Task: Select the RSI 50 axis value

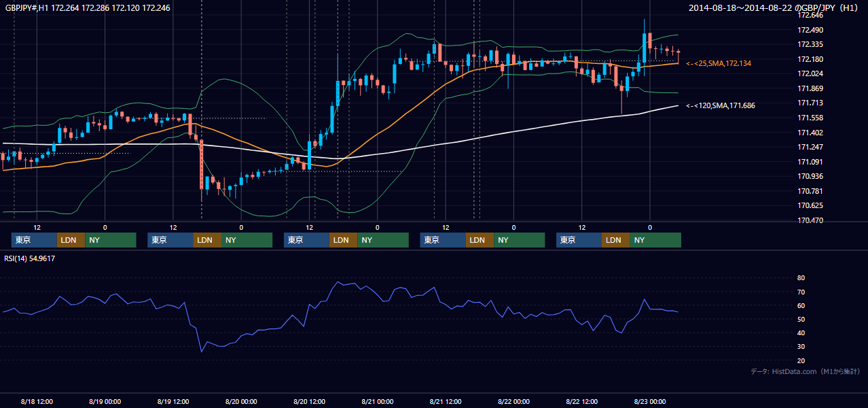Action: 801,319
